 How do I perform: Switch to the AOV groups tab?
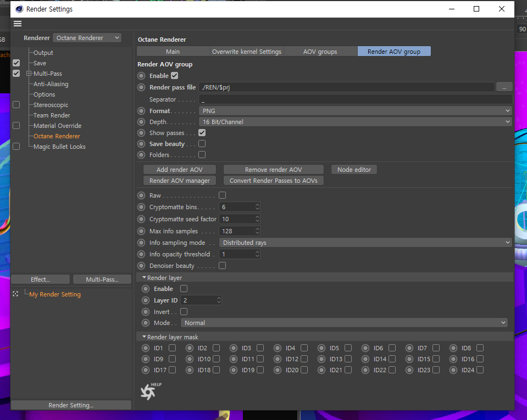point(320,52)
